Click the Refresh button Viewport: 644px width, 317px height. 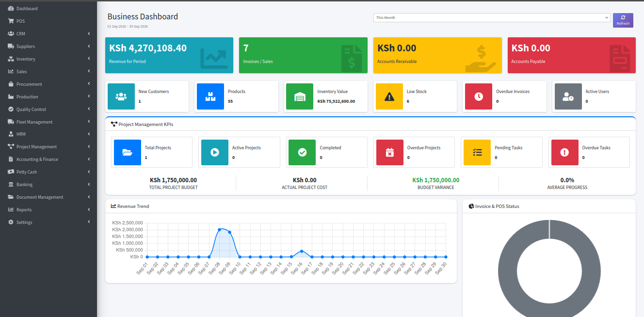pos(623,20)
